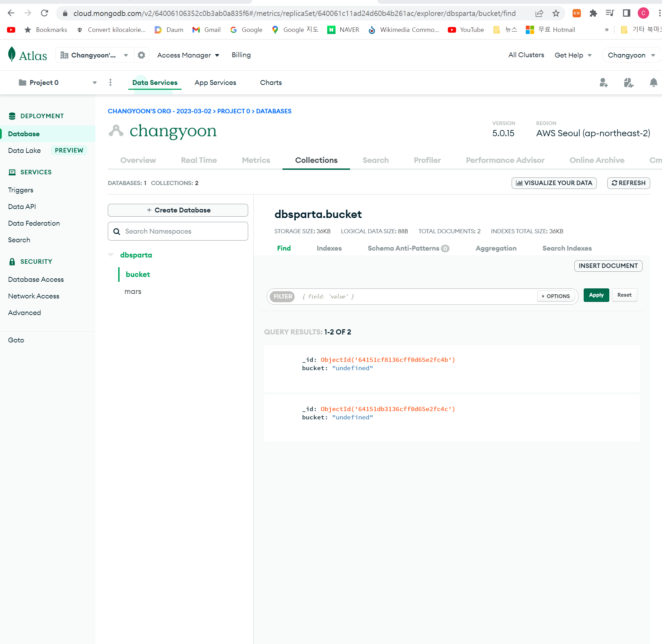Go to All Clusters
The image size is (662, 644).
(x=526, y=55)
